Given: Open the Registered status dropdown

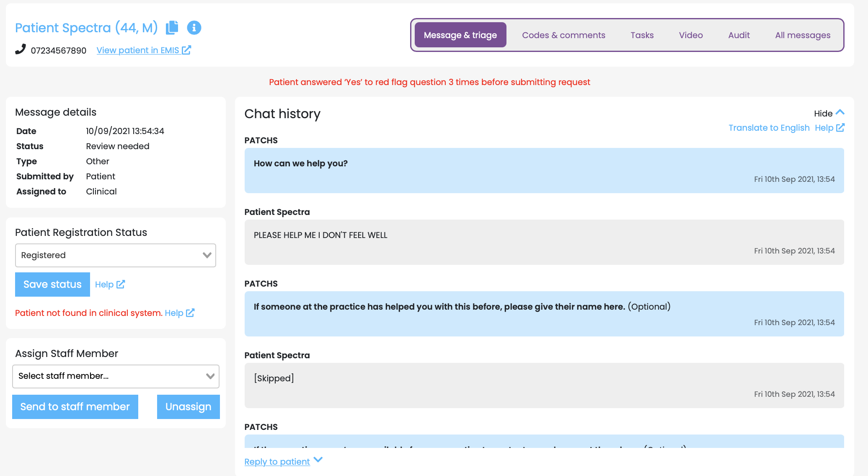Looking at the screenshot, I should 116,255.
